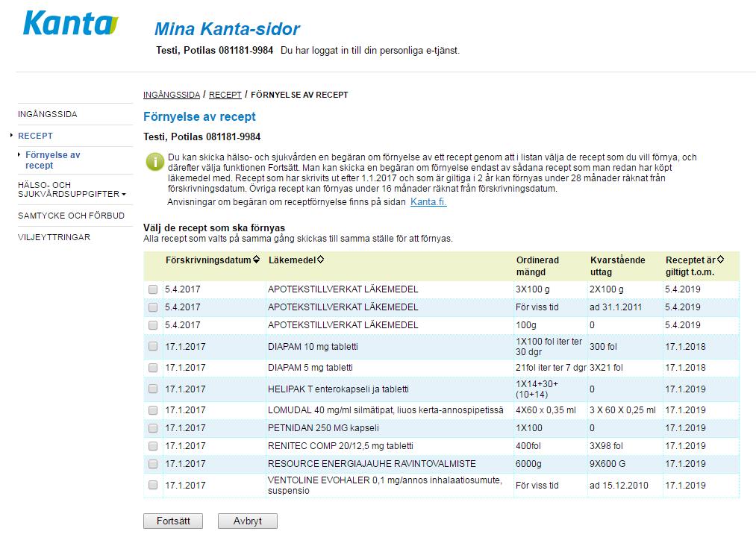The height and width of the screenshot is (546, 756).
Task: Tick the LOMUDAL 40 mg/ml checkbox
Action: [153, 410]
